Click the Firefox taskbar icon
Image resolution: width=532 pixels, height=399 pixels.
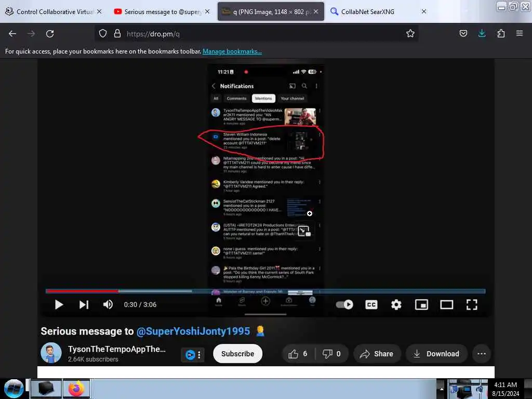click(76, 389)
